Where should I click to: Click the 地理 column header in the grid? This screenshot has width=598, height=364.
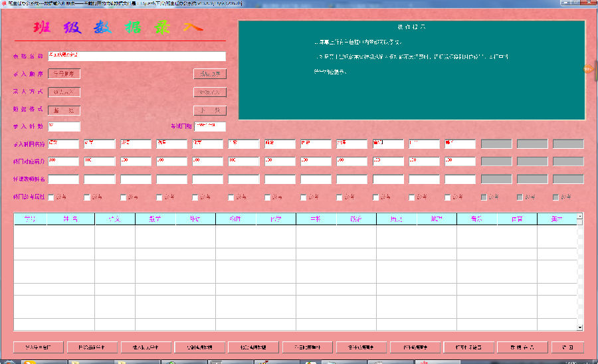tap(437, 219)
